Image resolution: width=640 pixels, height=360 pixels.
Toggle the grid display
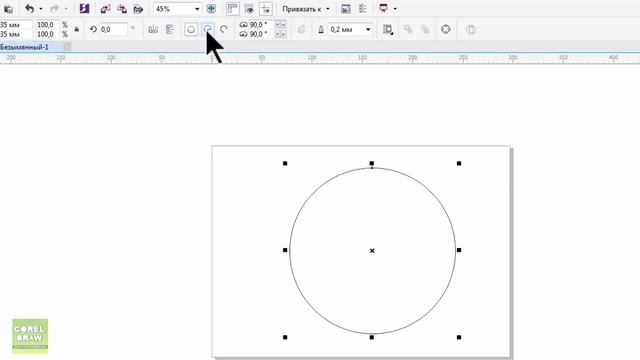tap(249, 9)
